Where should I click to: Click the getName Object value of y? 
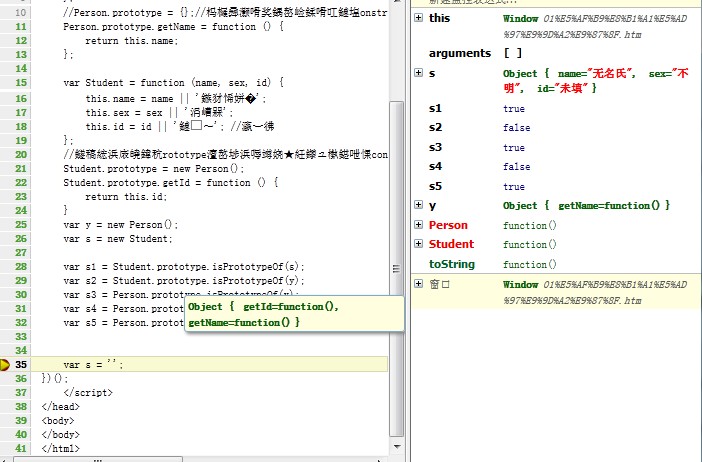[586, 205]
